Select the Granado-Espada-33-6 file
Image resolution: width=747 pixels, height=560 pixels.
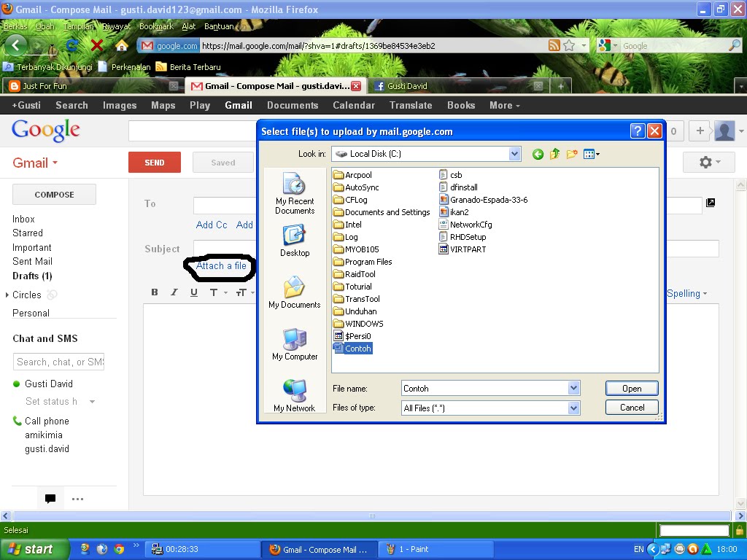point(483,200)
